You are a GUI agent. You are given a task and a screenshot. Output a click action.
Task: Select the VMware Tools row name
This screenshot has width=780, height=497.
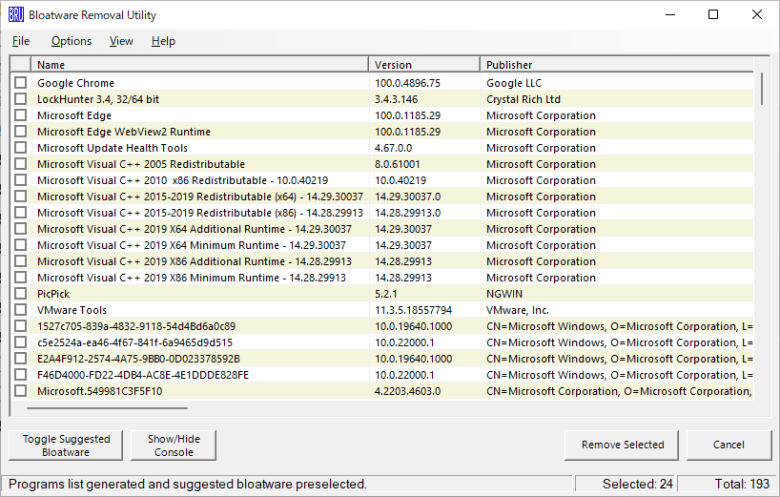pos(72,310)
